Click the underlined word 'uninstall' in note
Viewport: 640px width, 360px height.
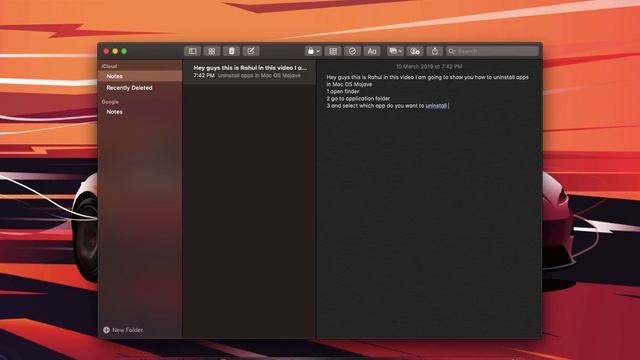click(436, 106)
